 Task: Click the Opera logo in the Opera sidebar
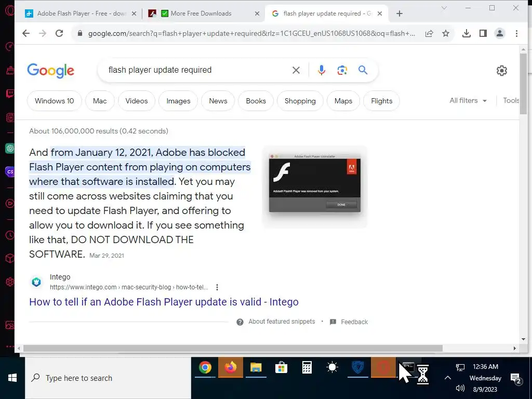(x=9, y=10)
